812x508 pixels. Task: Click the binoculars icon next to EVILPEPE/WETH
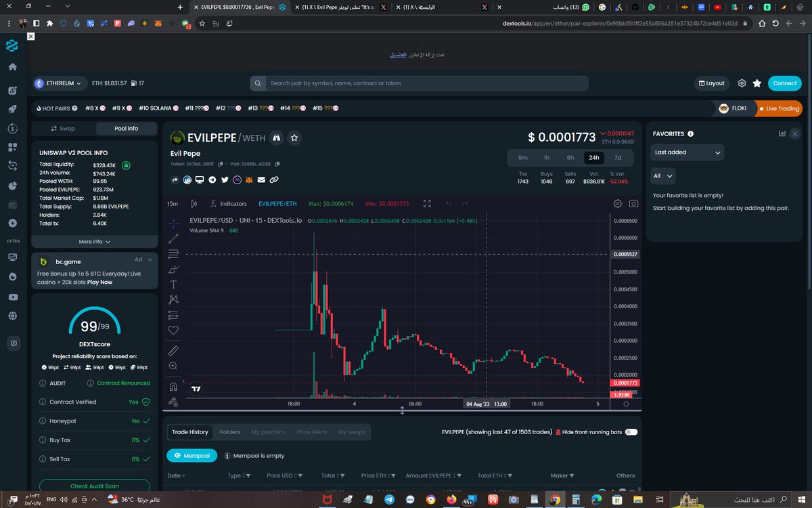click(276, 137)
